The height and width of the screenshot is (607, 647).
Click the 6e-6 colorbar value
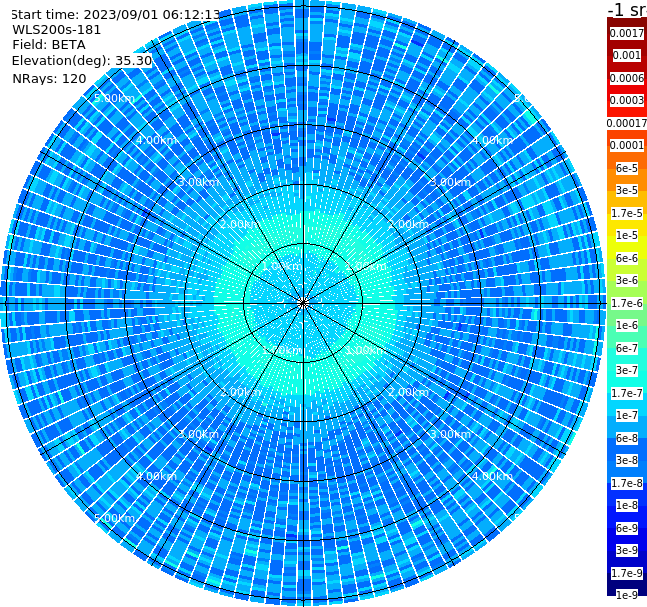pyautogui.click(x=627, y=258)
